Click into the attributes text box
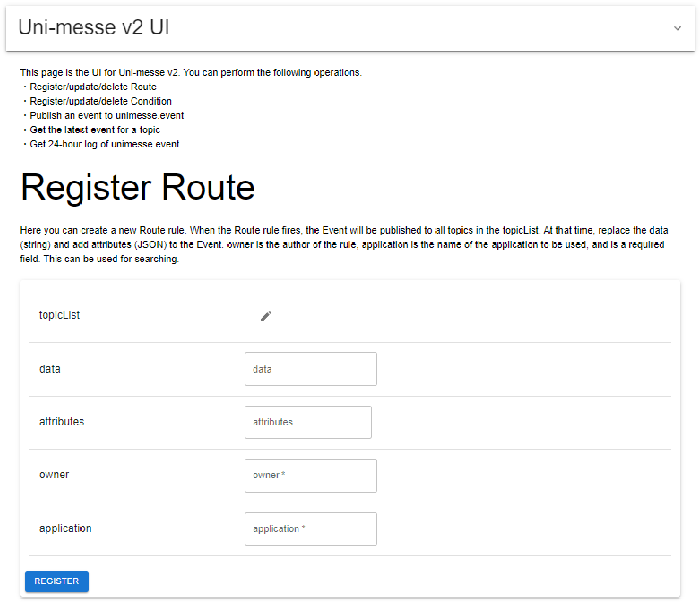Screen dimensions: 700x602 tap(308, 422)
